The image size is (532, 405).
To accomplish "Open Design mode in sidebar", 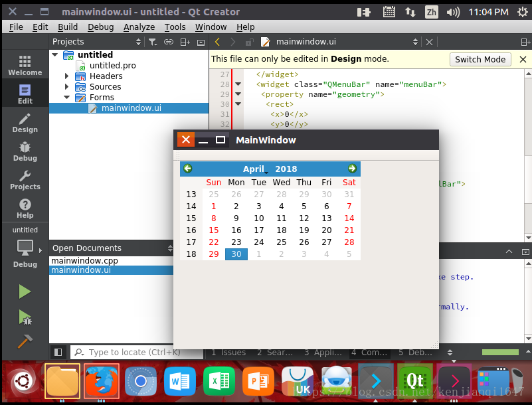I will 25,122.
